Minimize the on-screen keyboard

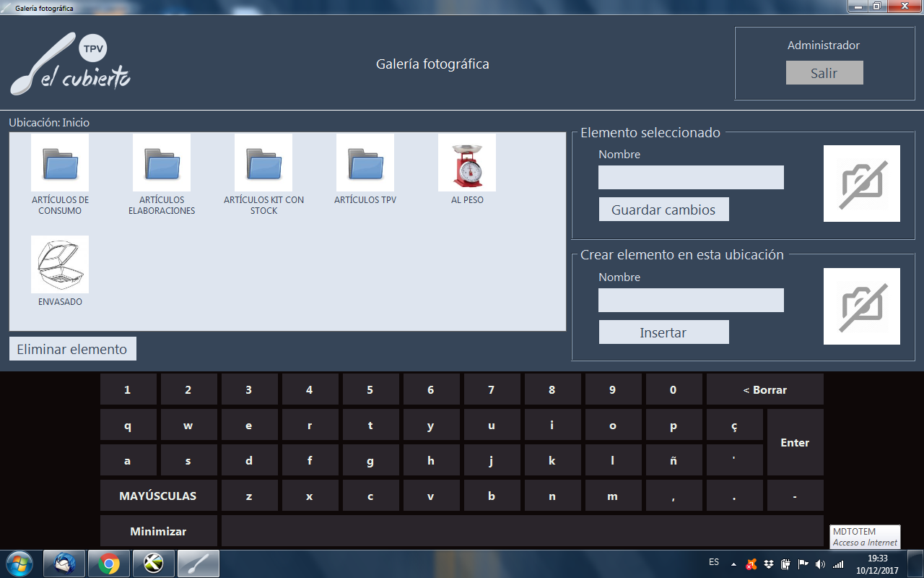[158, 531]
